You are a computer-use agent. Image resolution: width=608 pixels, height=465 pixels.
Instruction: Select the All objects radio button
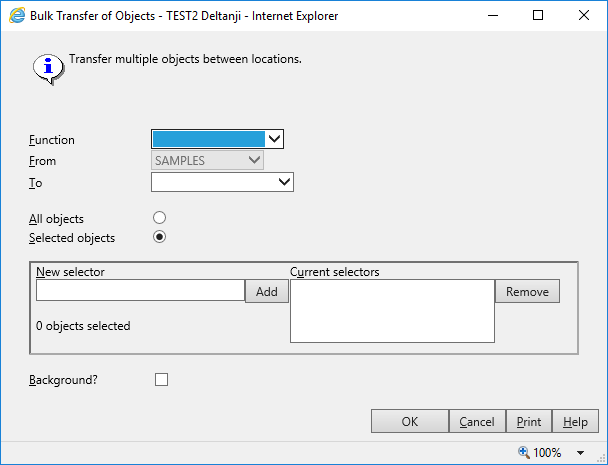point(159,218)
